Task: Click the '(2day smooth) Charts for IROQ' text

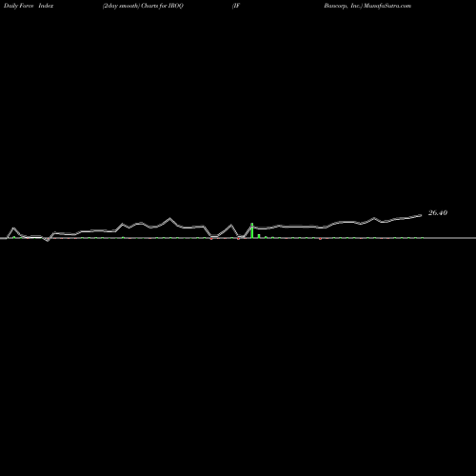Action: click(x=143, y=6)
